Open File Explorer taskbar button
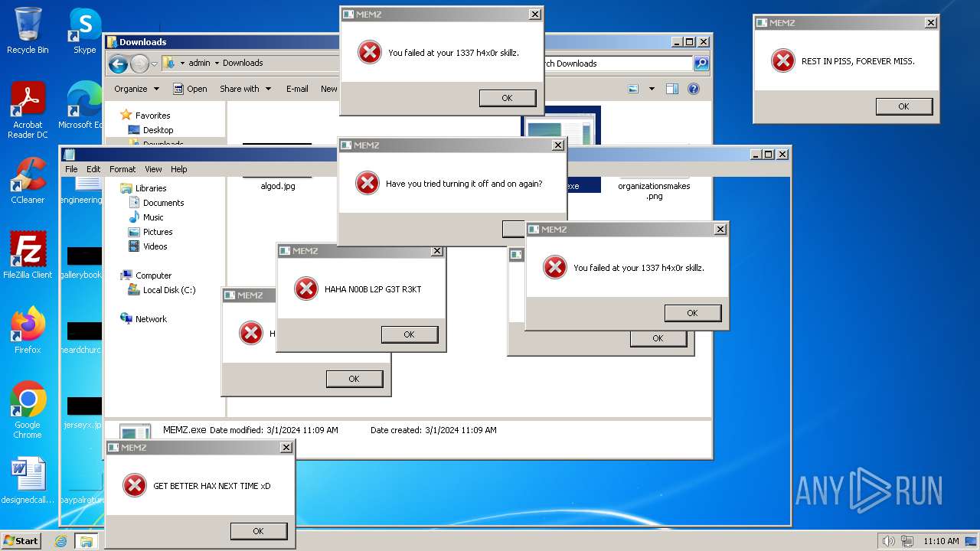The image size is (980, 551). 86,541
